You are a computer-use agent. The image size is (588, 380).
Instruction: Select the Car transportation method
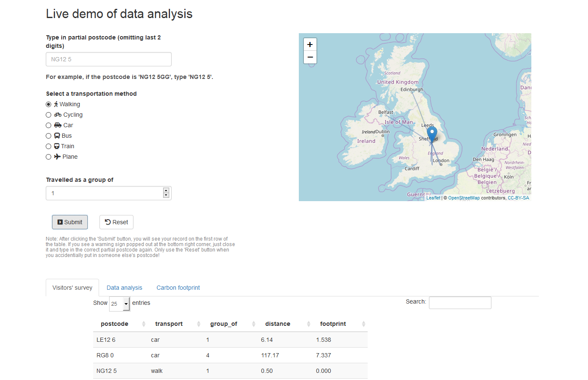[x=48, y=125]
